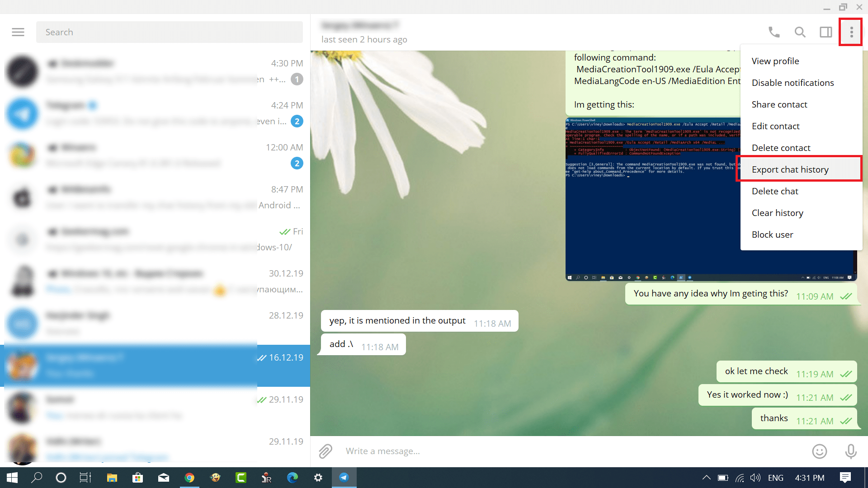Attach a file with the paperclip

click(325, 451)
